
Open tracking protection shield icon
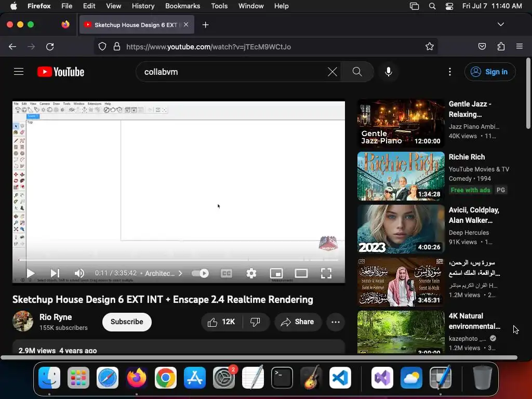102,46
